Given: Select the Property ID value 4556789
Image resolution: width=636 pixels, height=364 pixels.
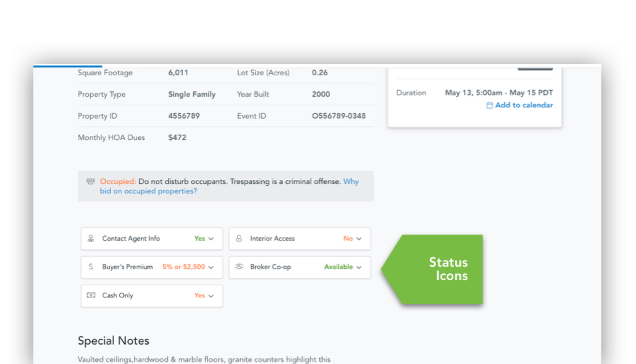Looking at the screenshot, I should [184, 116].
